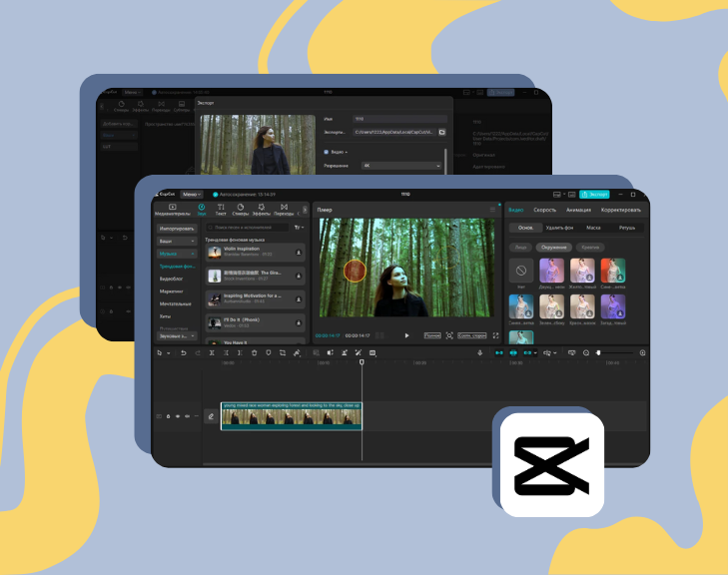Image resolution: width=728 pixels, height=575 pixels.
Task: Expand the Музыка category dropdown
Action: click(177, 255)
